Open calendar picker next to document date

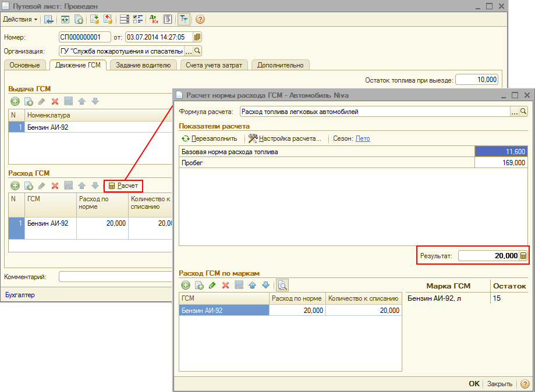click(x=197, y=37)
